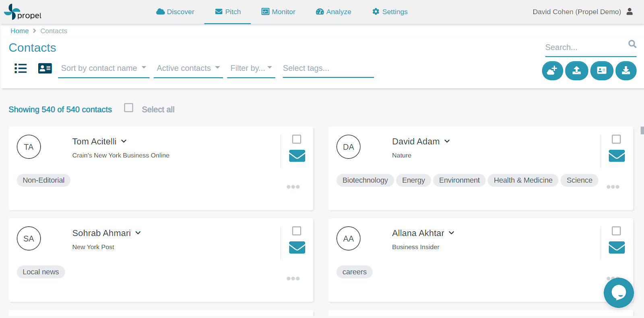The width and height of the screenshot is (644, 318).
Task: Switch to contact card view icon
Action: click(x=45, y=69)
